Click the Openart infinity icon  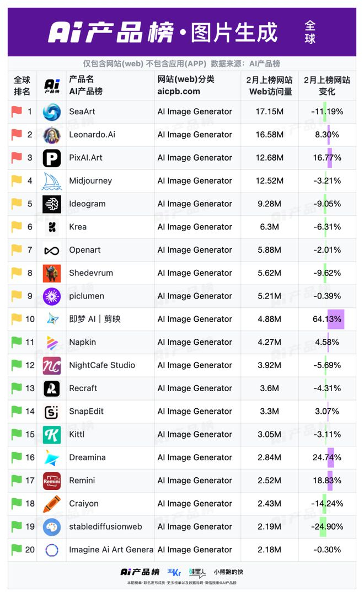(52, 250)
